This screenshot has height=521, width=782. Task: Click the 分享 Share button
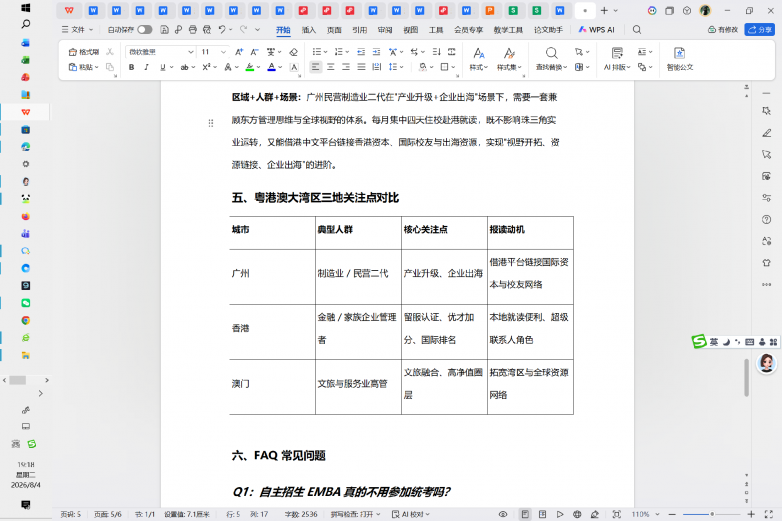click(760, 30)
